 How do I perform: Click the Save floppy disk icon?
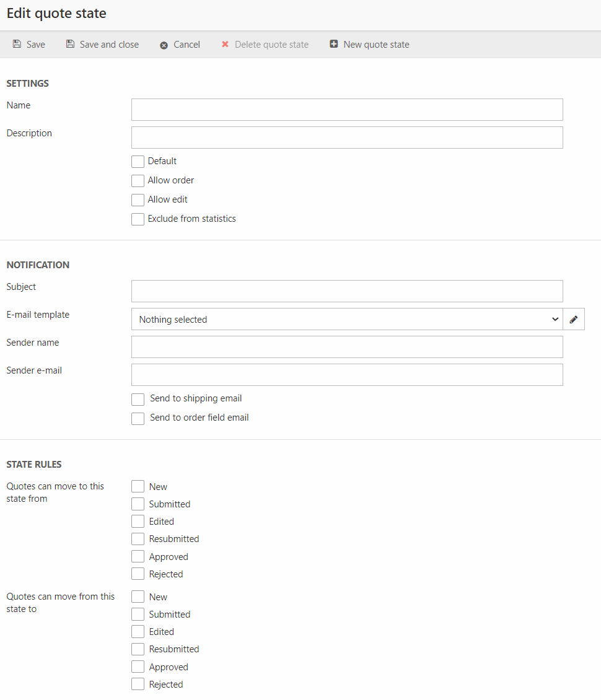(17, 45)
